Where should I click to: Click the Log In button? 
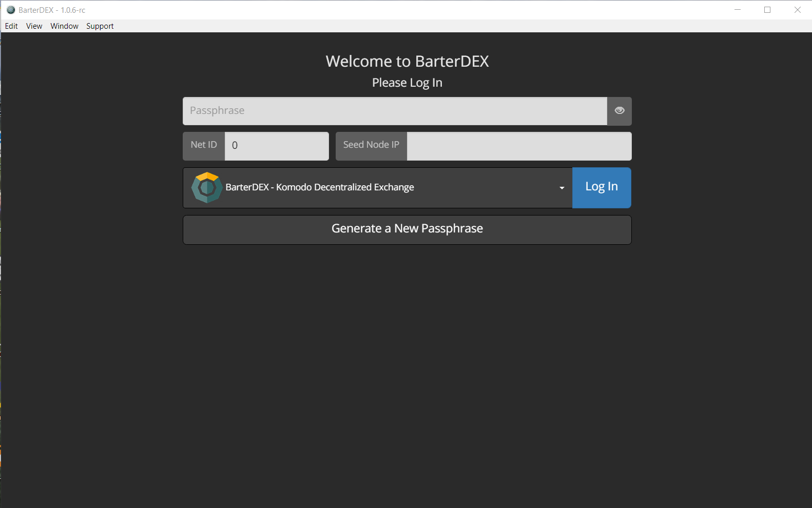602,188
